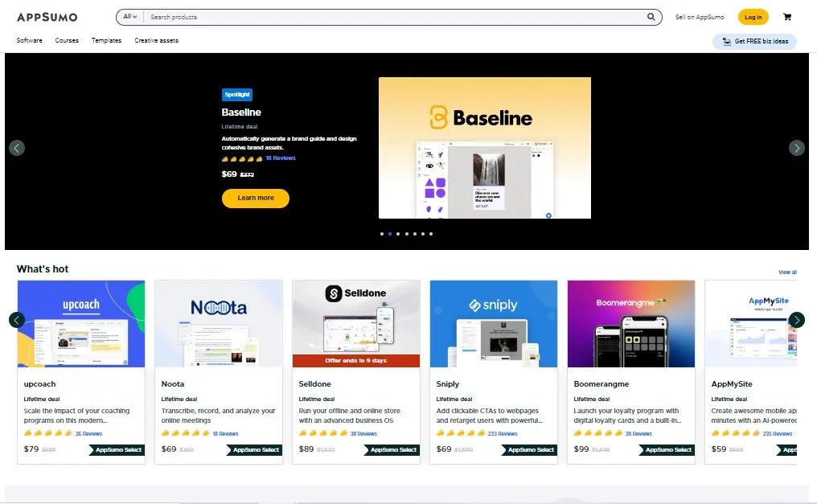
Task: Click the search magnifier icon
Action: 651,17
